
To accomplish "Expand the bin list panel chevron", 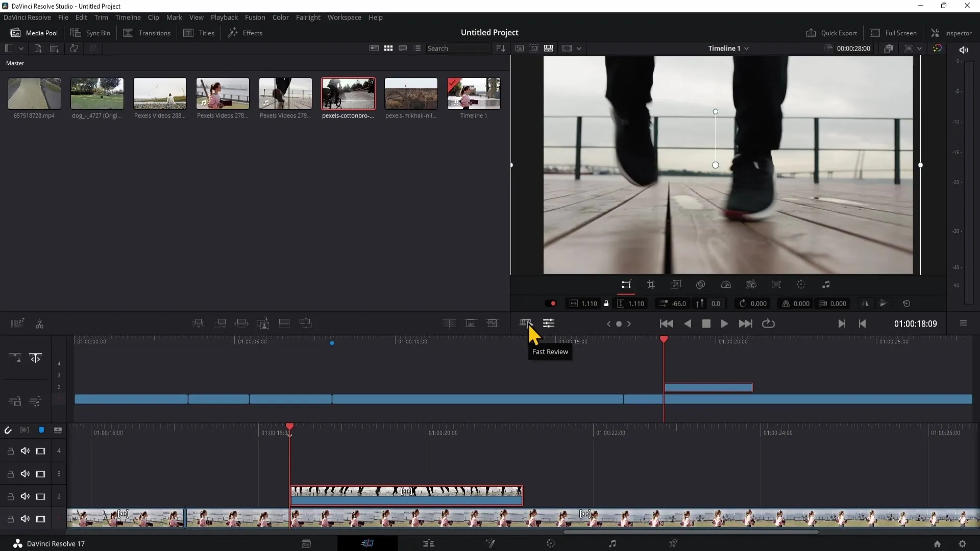I will click(x=21, y=48).
